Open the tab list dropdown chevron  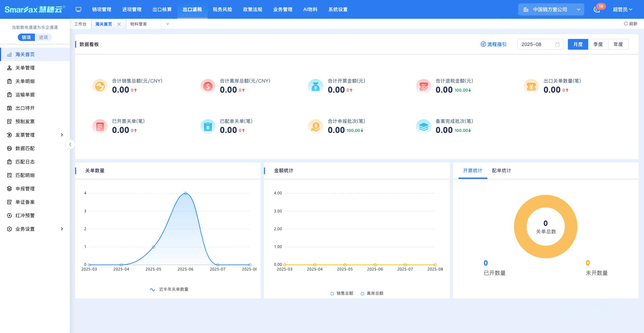[167, 24]
